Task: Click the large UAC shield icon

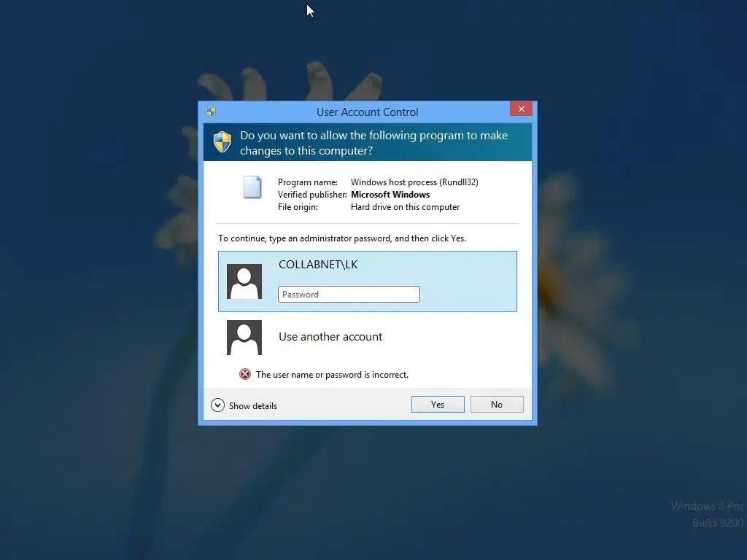Action: tap(222, 142)
